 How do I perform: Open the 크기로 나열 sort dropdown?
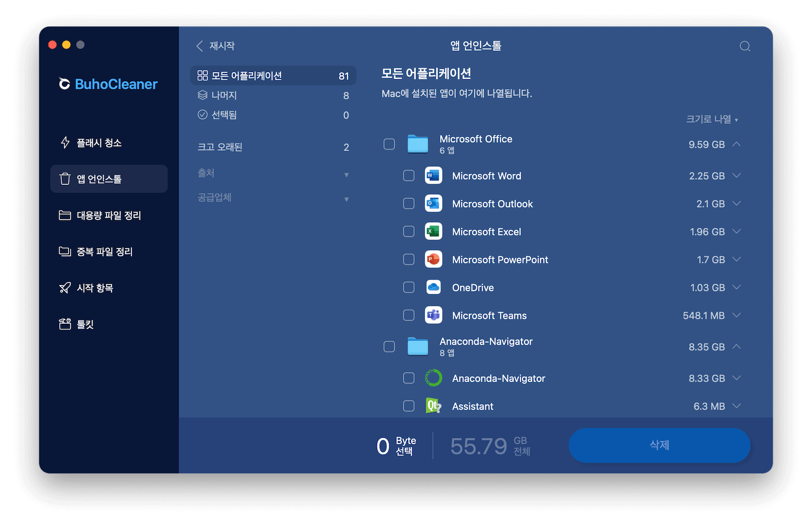point(712,119)
